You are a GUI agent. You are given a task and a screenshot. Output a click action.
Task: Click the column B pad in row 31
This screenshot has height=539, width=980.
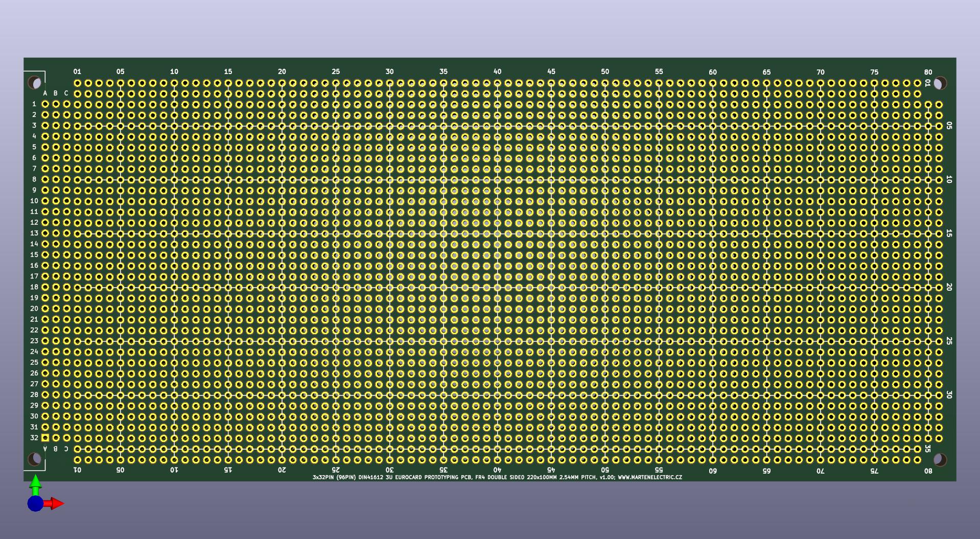click(x=56, y=427)
